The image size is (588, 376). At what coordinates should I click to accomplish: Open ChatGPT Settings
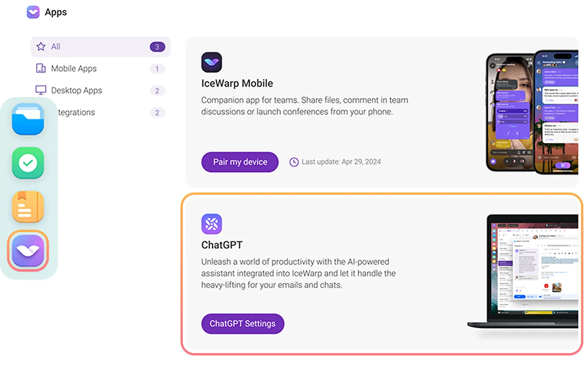pos(242,323)
